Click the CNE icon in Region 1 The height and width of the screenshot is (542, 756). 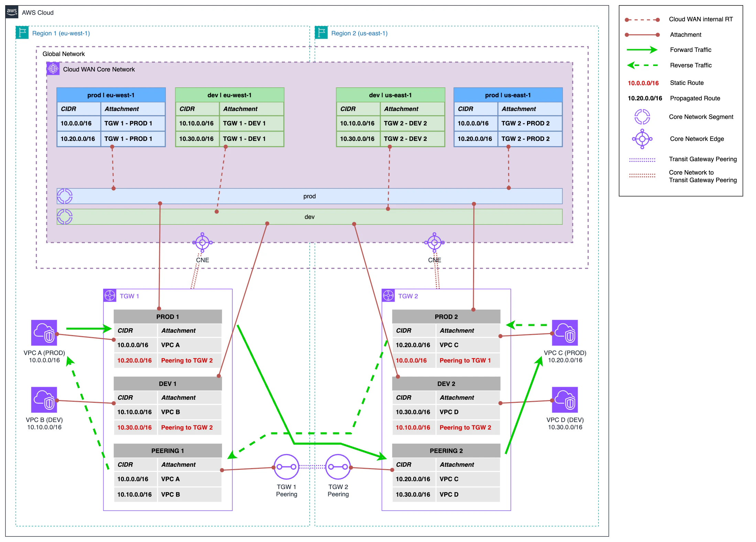(x=202, y=242)
